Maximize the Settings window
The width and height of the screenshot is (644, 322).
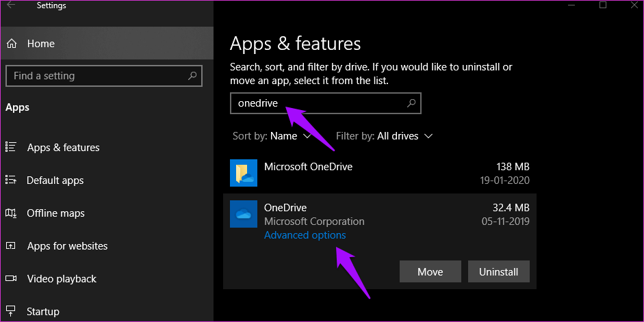tap(602, 5)
